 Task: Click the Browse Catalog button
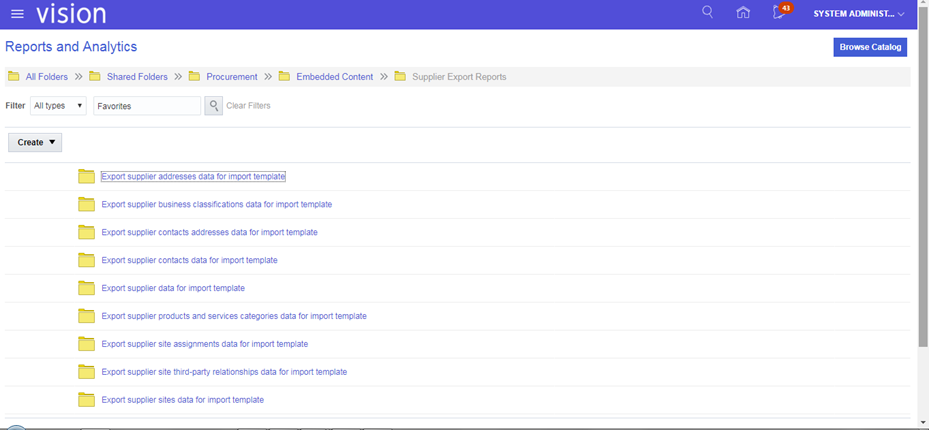point(870,47)
